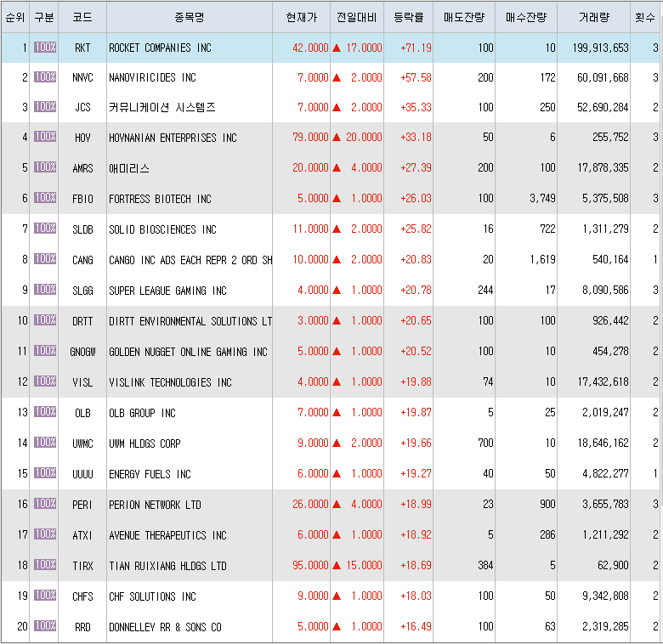Screen dimensions: 663x644
Task: Click the red up-arrow in the HOV row
Action: tap(337, 137)
